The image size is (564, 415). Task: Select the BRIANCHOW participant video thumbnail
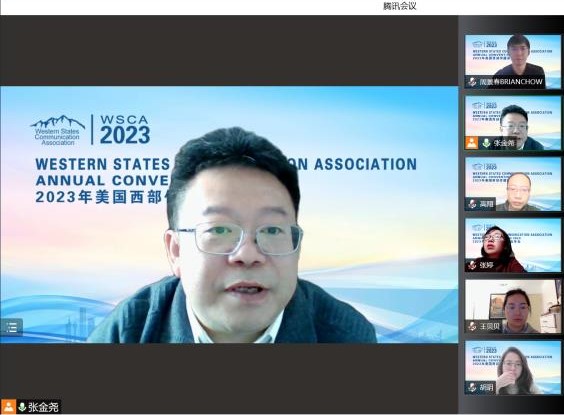pyautogui.click(x=513, y=61)
